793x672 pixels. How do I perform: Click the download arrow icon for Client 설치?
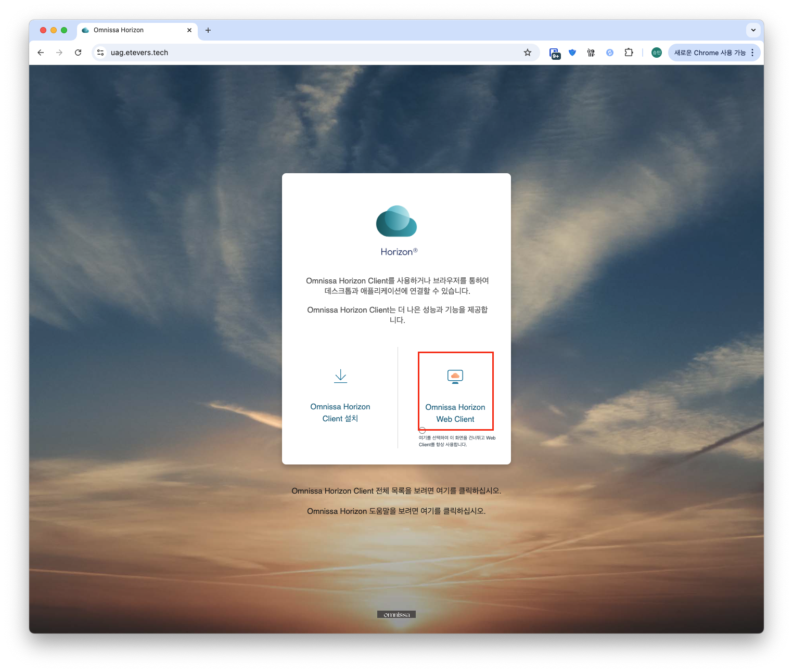(340, 376)
